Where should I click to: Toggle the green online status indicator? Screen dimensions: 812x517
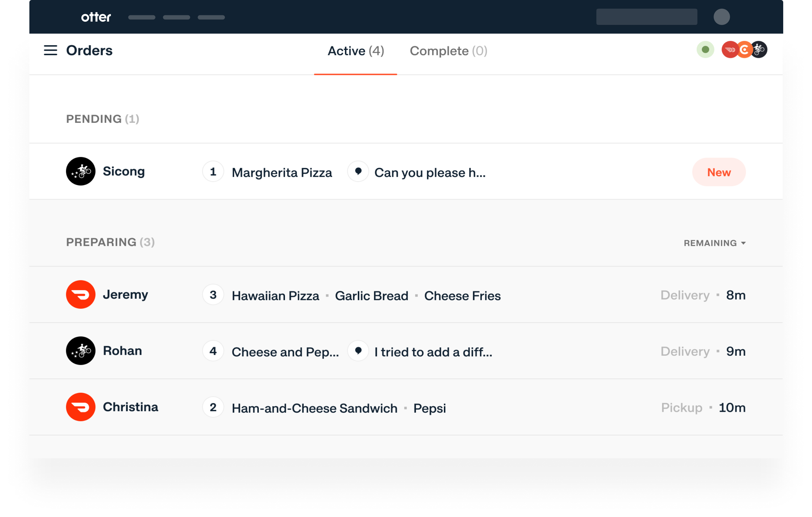705,50
